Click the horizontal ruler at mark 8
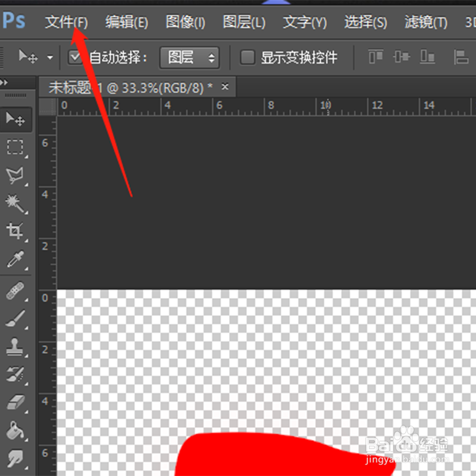The image size is (476, 476). coord(271,106)
